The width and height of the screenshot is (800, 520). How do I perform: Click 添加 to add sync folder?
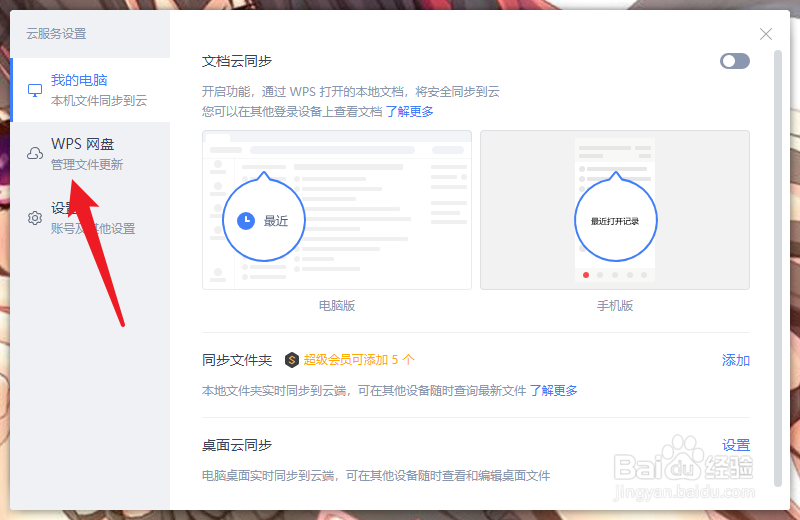[736, 360]
